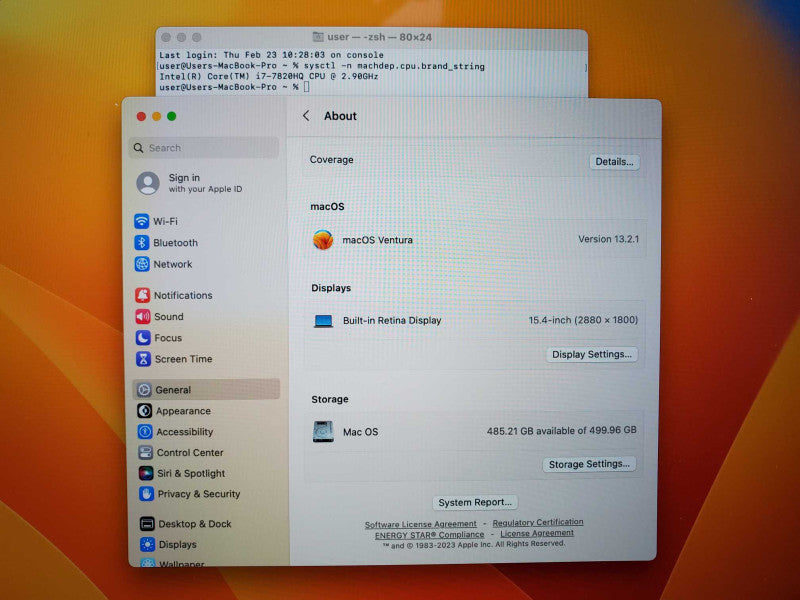Open ENERGY STAR Compliance link
The width and height of the screenshot is (800, 600).
coord(429,535)
